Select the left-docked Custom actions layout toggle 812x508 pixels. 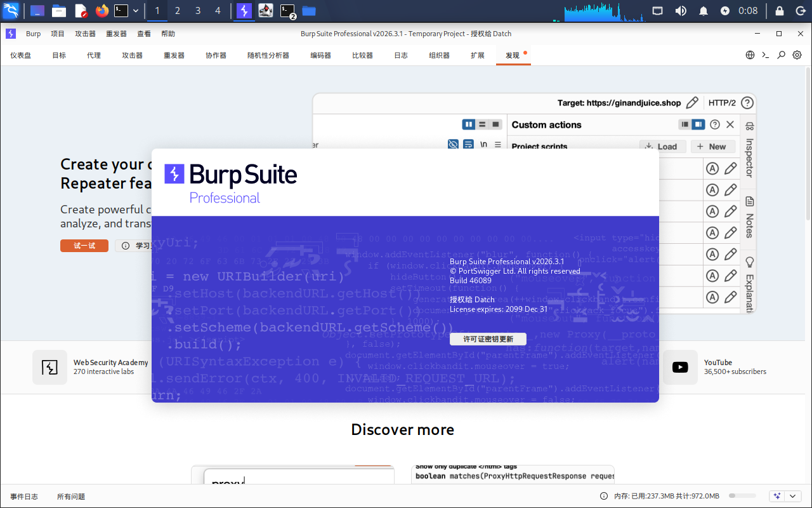(x=685, y=125)
